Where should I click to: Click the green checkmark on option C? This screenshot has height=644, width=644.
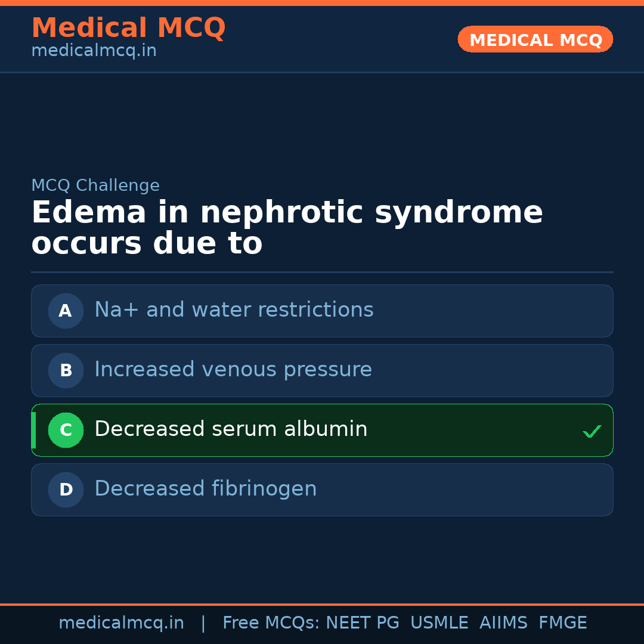click(592, 431)
